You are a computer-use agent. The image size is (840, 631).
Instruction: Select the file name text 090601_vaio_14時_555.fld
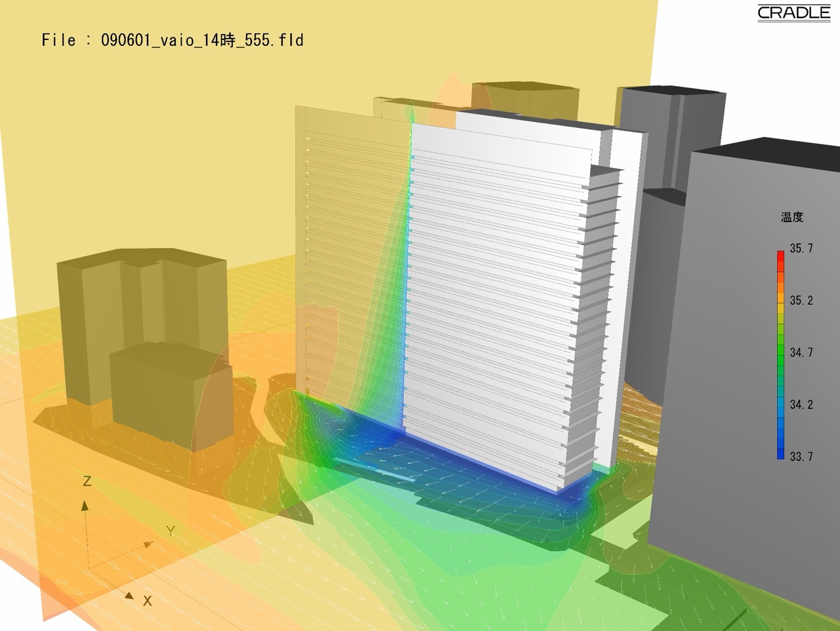coord(201,41)
